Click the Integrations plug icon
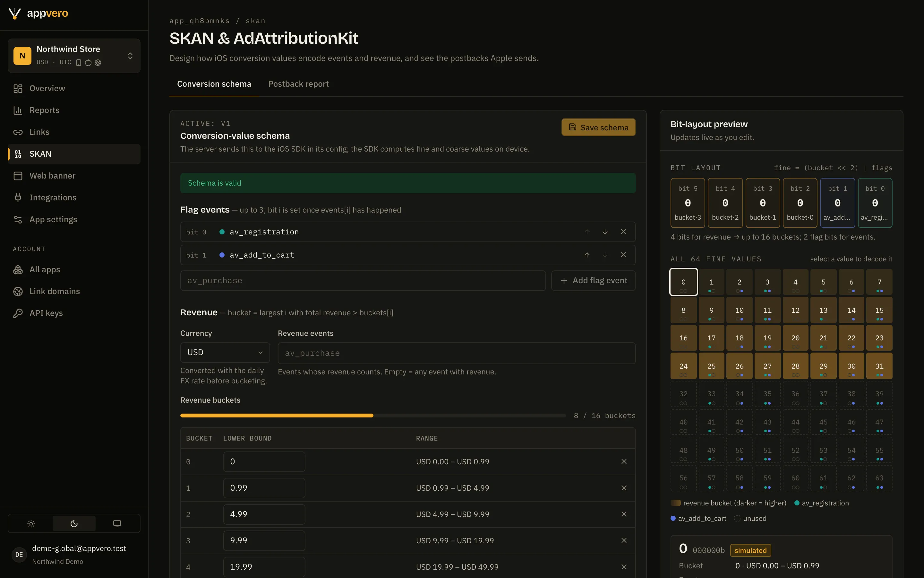 pyautogui.click(x=18, y=197)
